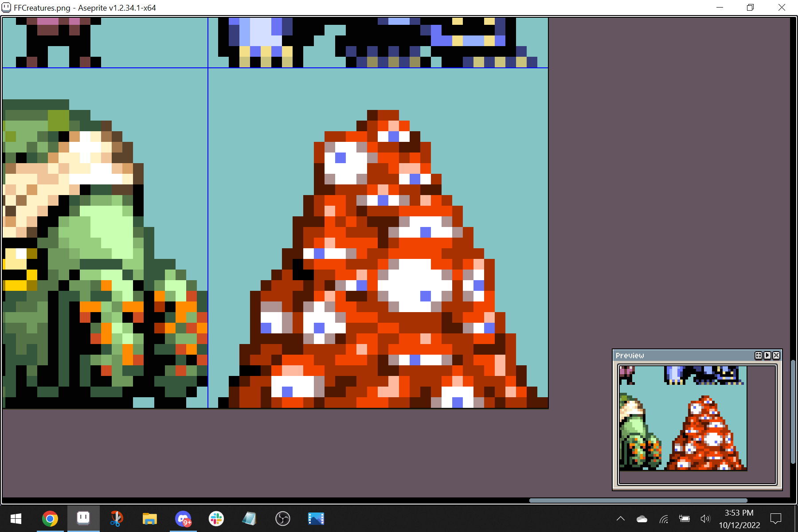Open the notepad-style app next to Slack on the taskbar

pyautogui.click(x=250, y=519)
